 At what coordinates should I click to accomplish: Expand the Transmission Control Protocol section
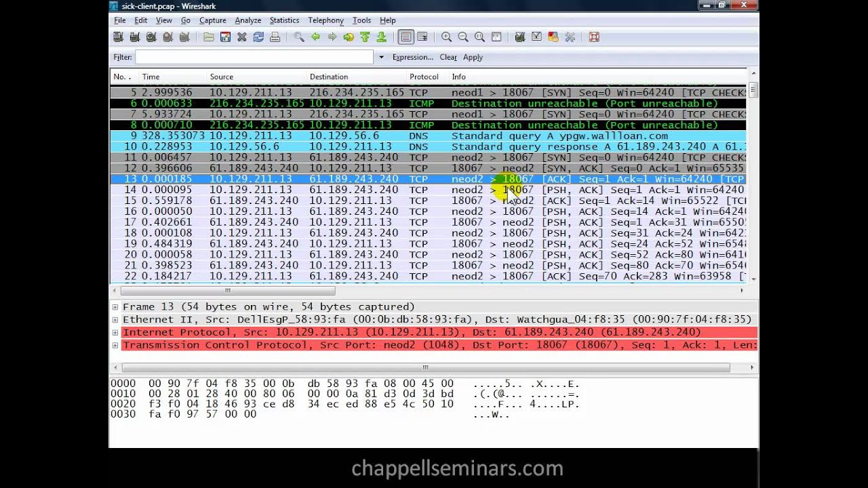coord(115,344)
